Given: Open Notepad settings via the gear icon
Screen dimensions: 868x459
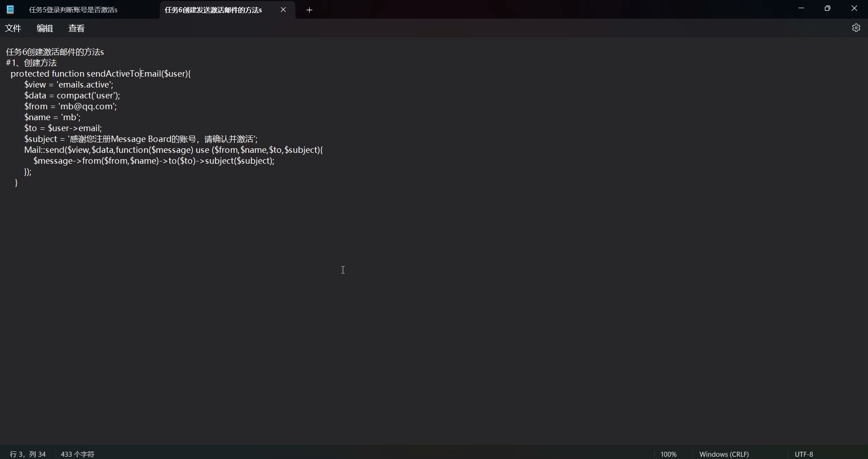Looking at the screenshot, I should pos(856,28).
